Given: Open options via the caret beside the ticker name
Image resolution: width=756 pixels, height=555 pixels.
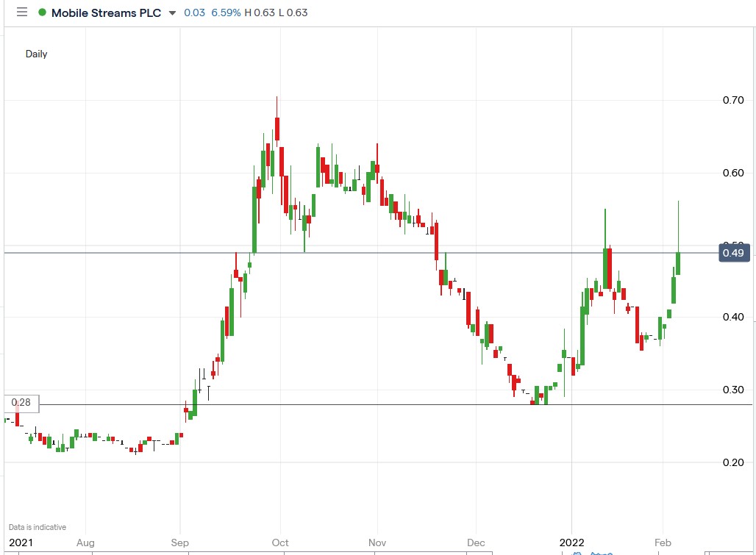Looking at the screenshot, I should [x=172, y=12].
